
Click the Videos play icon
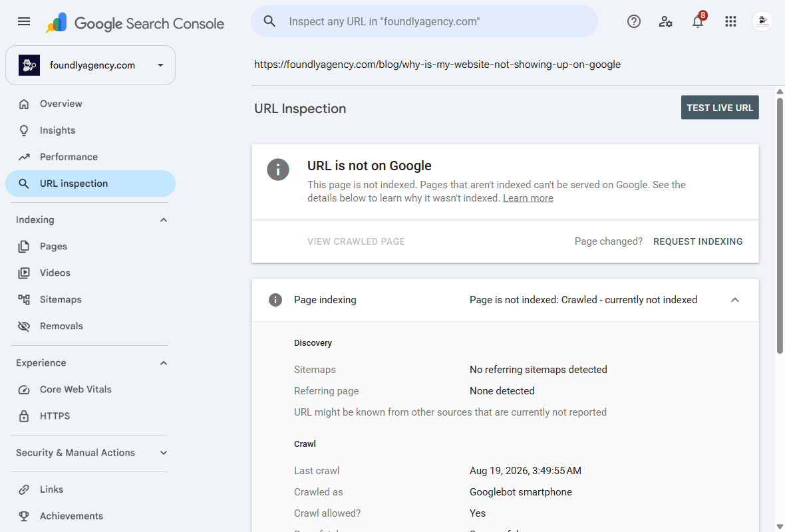[23, 273]
